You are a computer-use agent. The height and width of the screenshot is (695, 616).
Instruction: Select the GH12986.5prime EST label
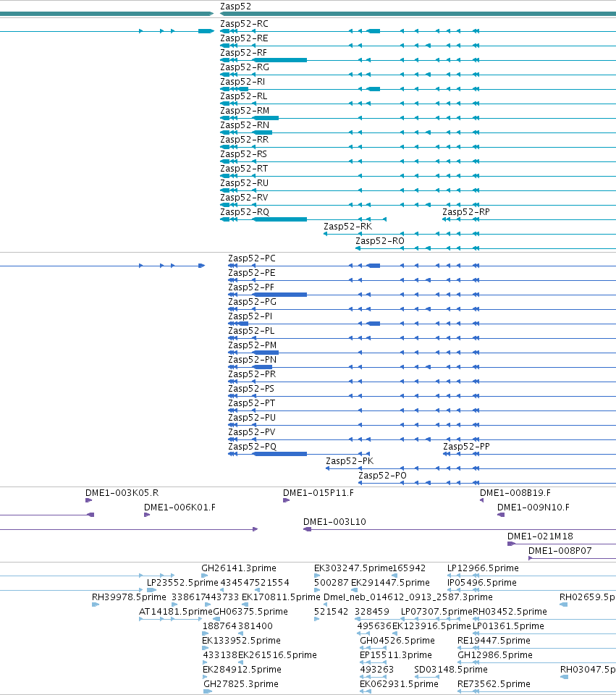495,655
